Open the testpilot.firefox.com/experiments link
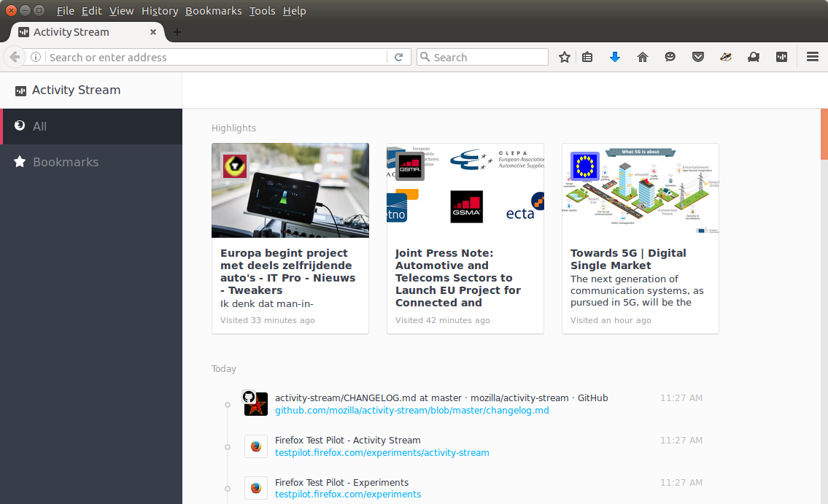Screen dimensions: 828x504 (348, 495)
